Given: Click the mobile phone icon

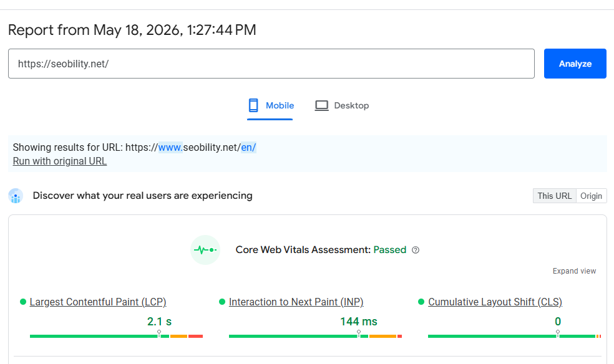Looking at the screenshot, I should [253, 105].
